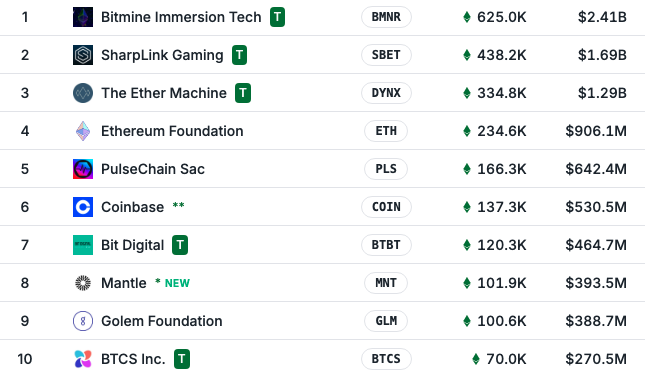The height and width of the screenshot is (375, 645).
Task: Select the SBET ticker badge
Action: (x=386, y=55)
